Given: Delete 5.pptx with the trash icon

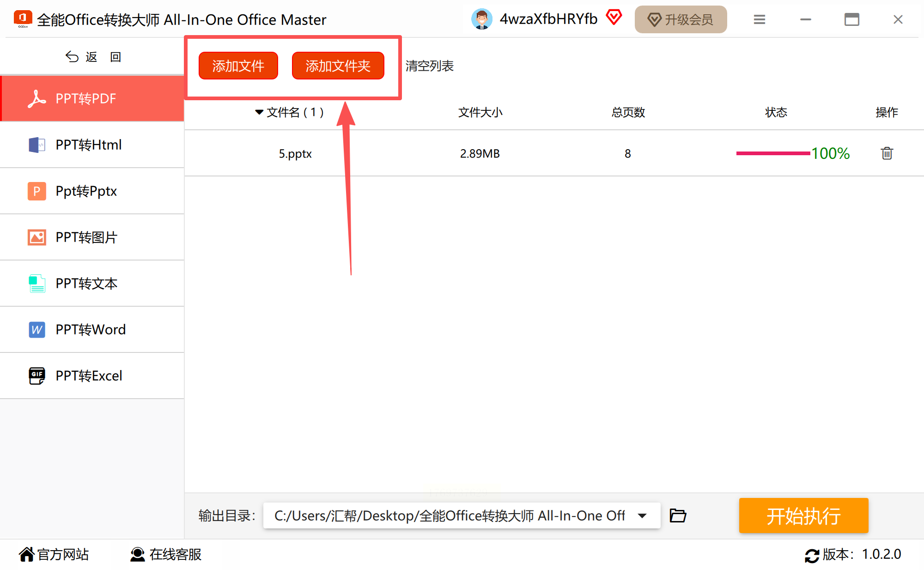Looking at the screenshot, I should [x=887, y=153].
